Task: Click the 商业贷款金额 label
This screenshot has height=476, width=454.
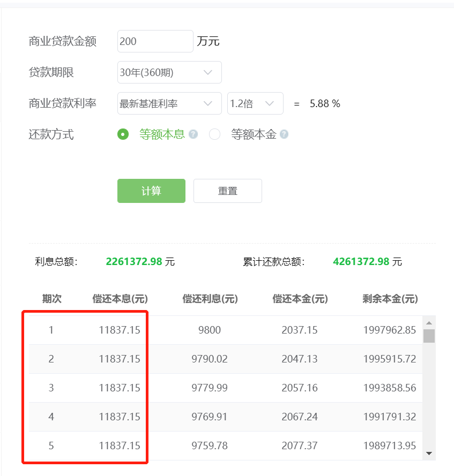Action: point(63,41)
